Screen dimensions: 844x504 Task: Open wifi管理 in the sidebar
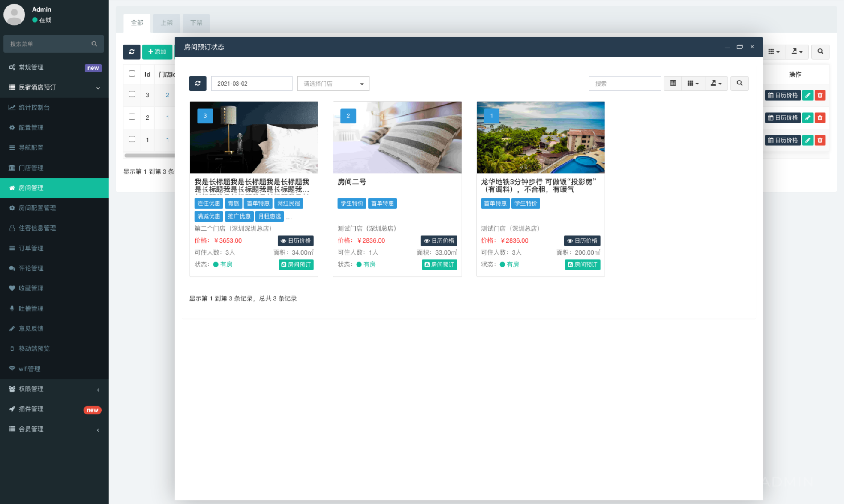[x=29, y=369]
